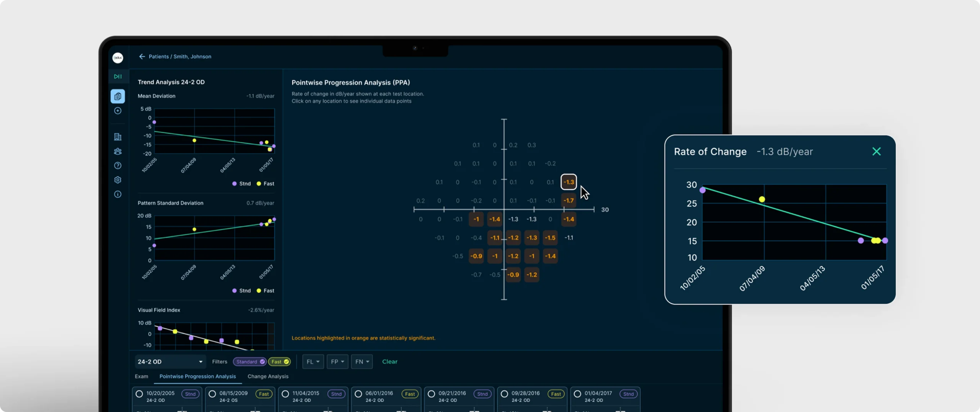Toggle the Standard filter chip
This screenshot has height=412, width=980.
(x=250, y=361)
